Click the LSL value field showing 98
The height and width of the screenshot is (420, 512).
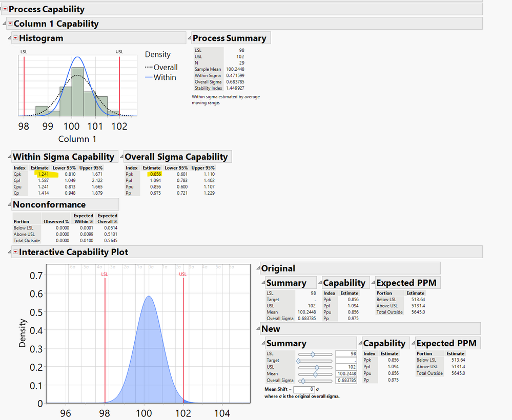(346, 354)
